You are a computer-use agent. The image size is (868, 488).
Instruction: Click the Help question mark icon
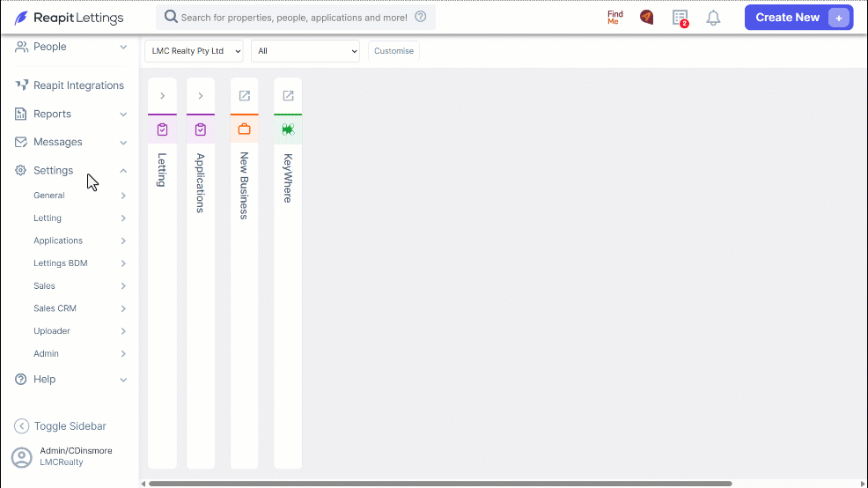20,379
